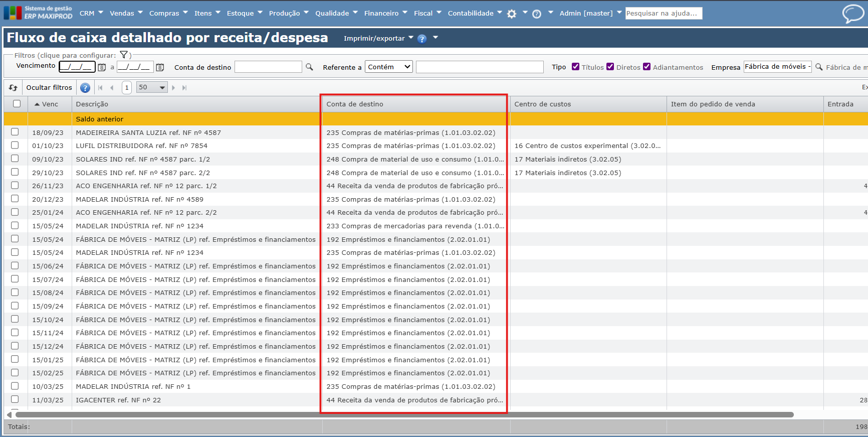868x437 pixels.
Task: Check the IGACENTER row checkbox
Action: coord(15,399)
